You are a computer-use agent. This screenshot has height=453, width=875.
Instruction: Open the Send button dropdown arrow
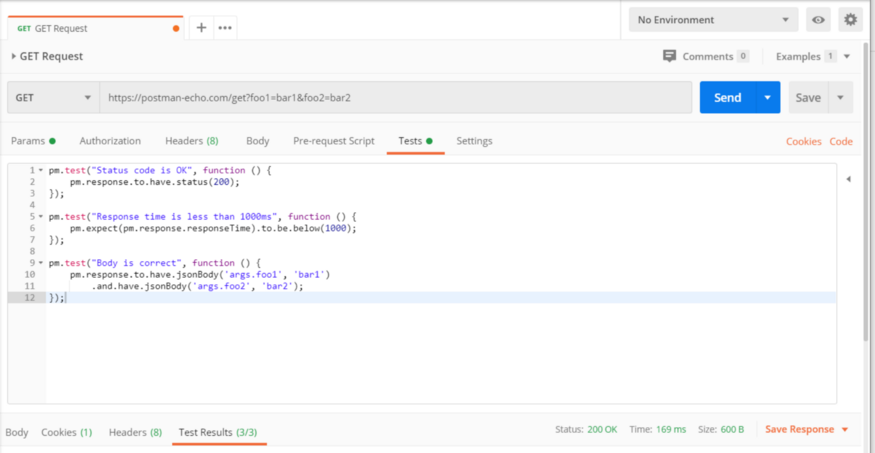767,98
